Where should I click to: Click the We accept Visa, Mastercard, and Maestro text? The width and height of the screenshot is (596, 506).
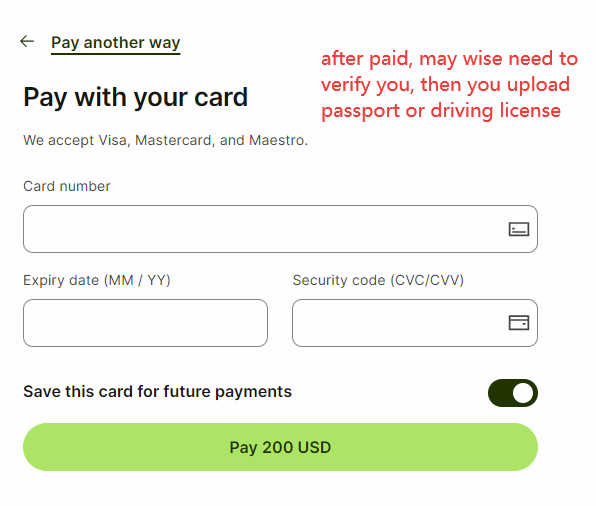coord(165,141)
